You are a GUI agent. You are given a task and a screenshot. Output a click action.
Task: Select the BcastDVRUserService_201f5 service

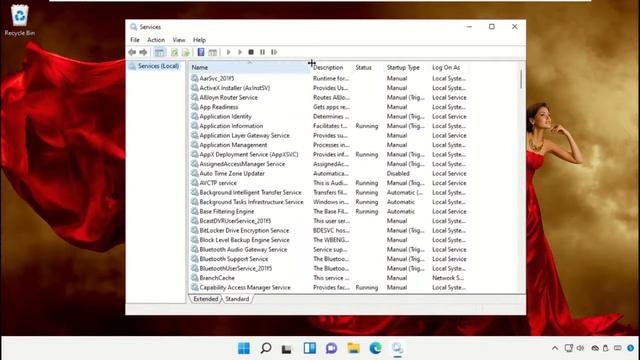[235, 221]
